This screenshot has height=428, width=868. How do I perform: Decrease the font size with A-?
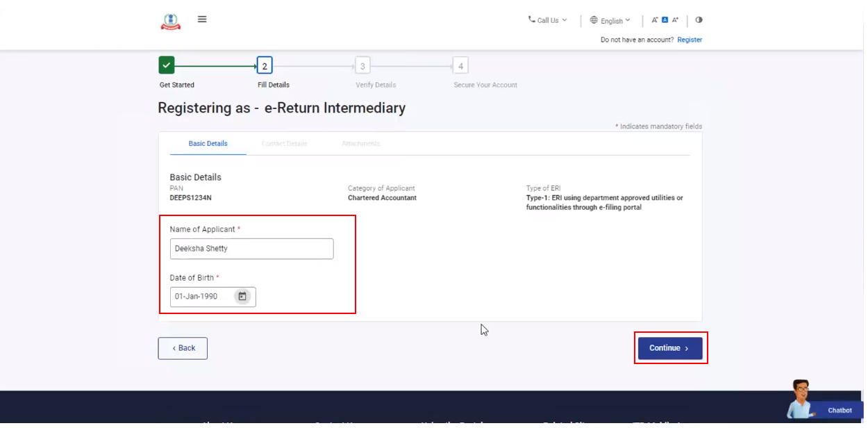click(x=654, y=20)
